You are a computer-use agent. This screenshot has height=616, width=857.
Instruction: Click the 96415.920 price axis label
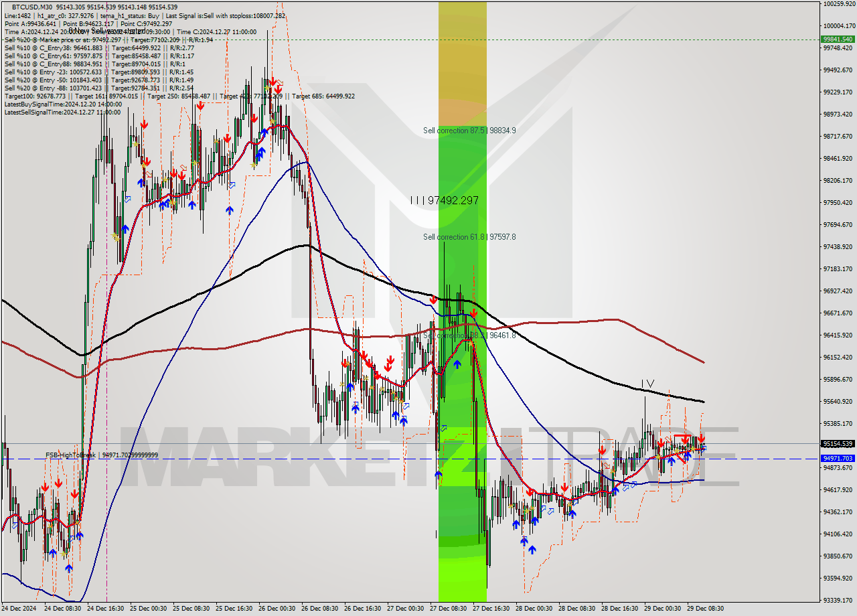[838, 335]
